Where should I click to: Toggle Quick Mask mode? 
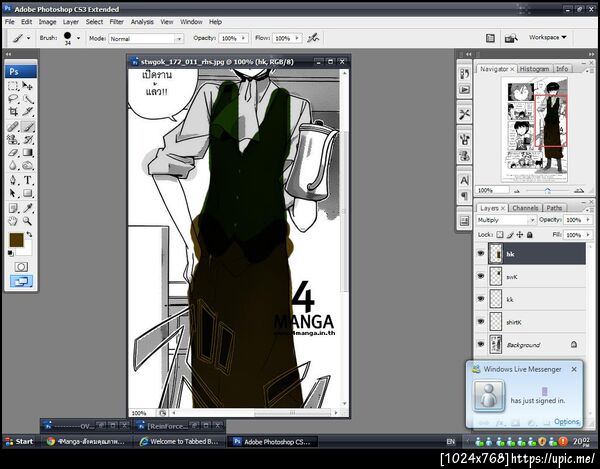pos(21,267)
